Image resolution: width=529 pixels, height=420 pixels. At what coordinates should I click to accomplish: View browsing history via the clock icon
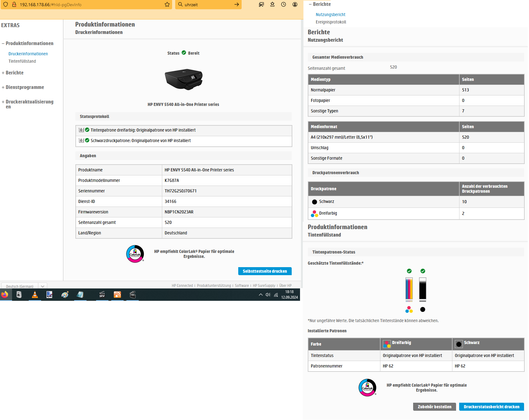283,5
